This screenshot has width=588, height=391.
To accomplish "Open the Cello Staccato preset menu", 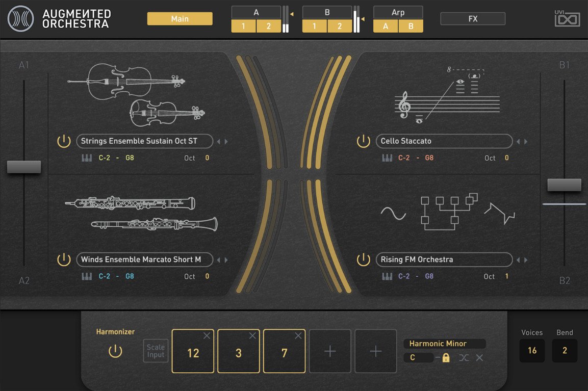I will point(444,141).
